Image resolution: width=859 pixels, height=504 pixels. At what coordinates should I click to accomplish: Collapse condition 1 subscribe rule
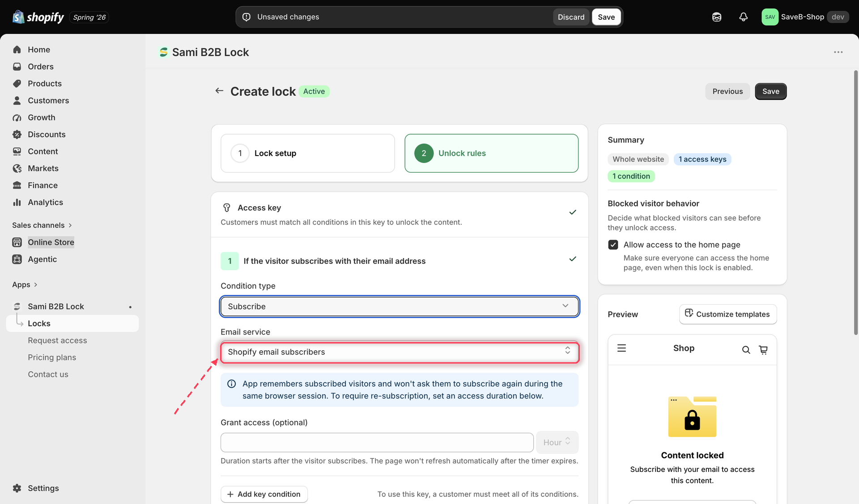572,259
